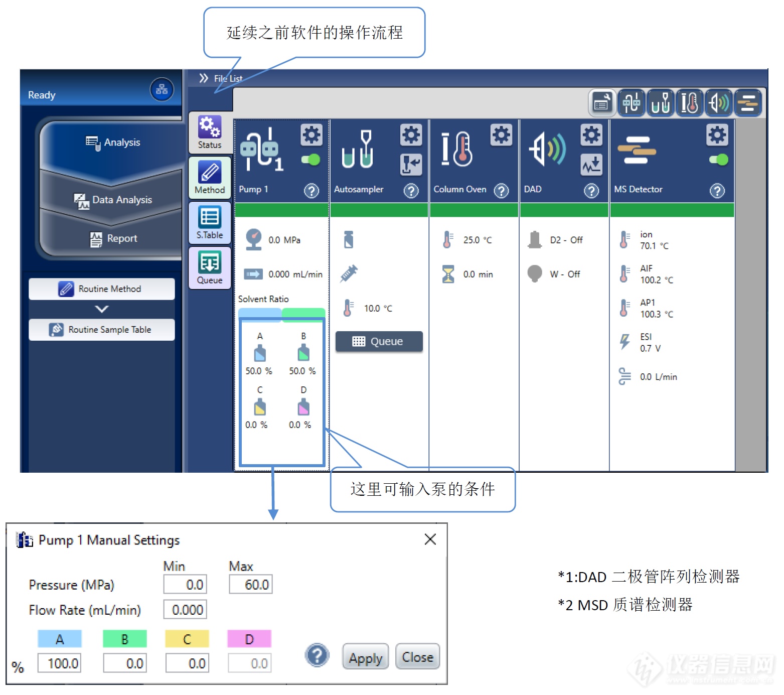Toggle MS Detector on/off switch

pyautogui.click(x=719, y=160)
